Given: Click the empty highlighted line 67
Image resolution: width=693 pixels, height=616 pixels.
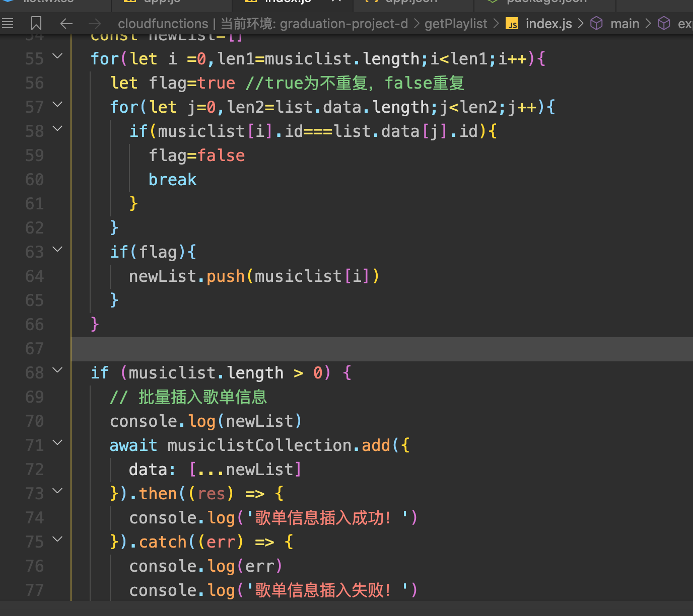Looking at the screenshot, I should tap(382, 349).
